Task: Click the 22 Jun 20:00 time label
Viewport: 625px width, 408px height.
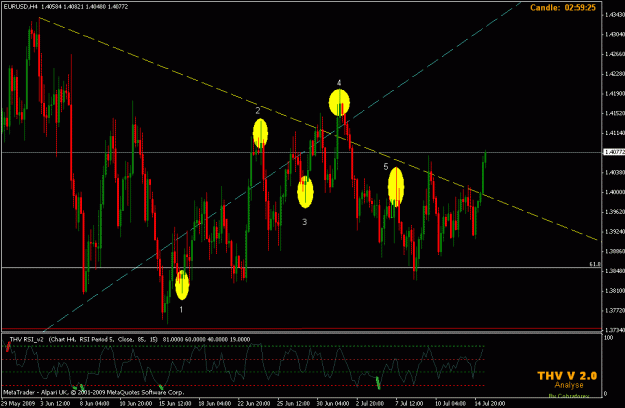Action: tap(254, 404)
